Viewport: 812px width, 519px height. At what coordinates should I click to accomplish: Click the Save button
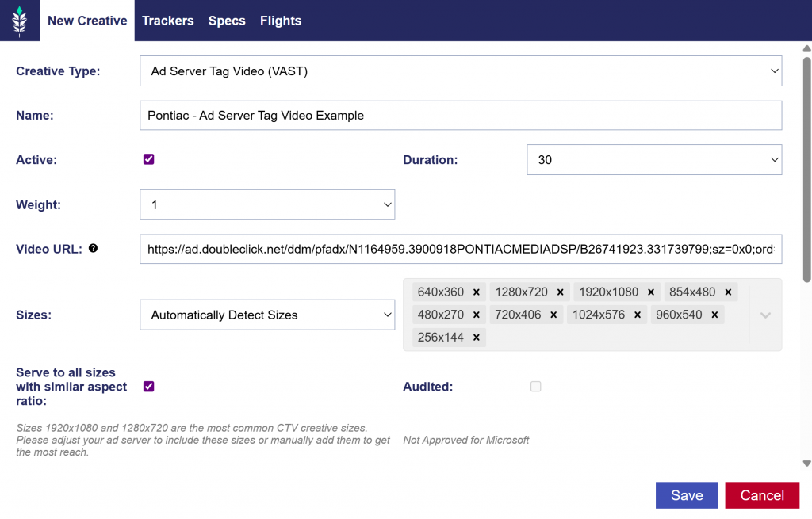click(x=686, y=495)
